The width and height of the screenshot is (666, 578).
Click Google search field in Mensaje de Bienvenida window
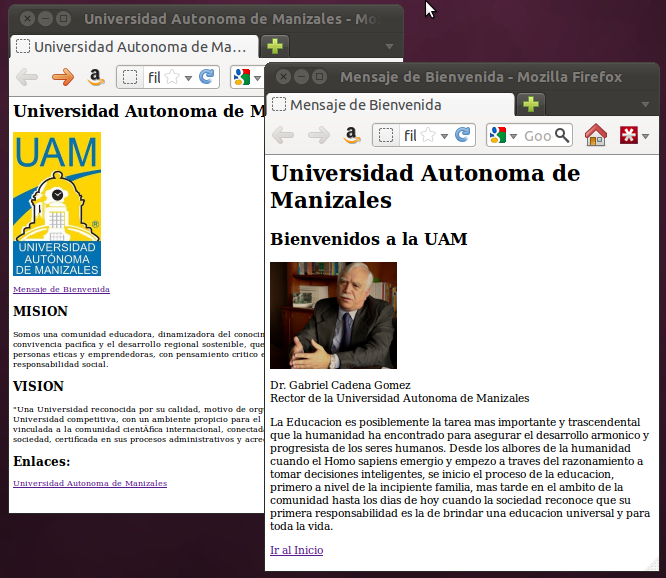click(x=538, y=135)
